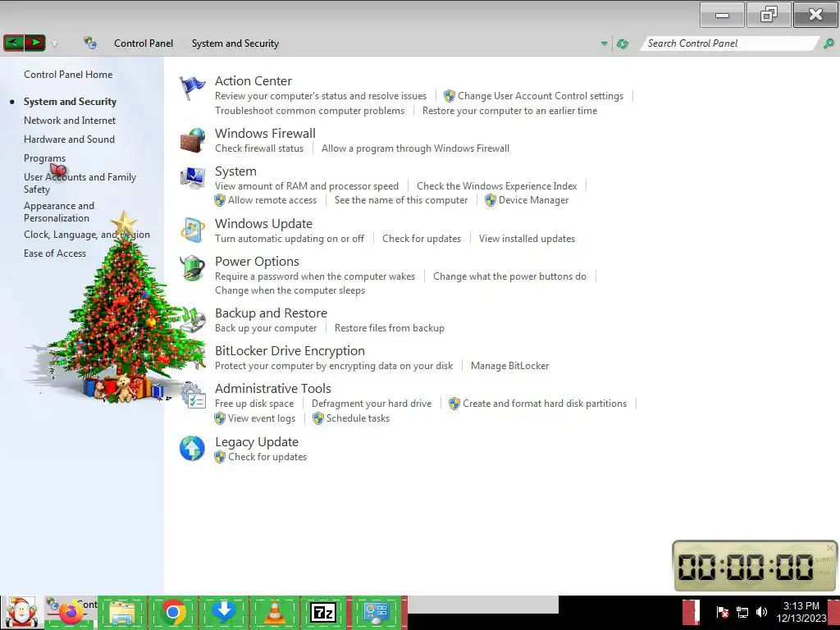Select Hardware and Sound category
The width and height of the screenshot is (840, 630).
69,139
